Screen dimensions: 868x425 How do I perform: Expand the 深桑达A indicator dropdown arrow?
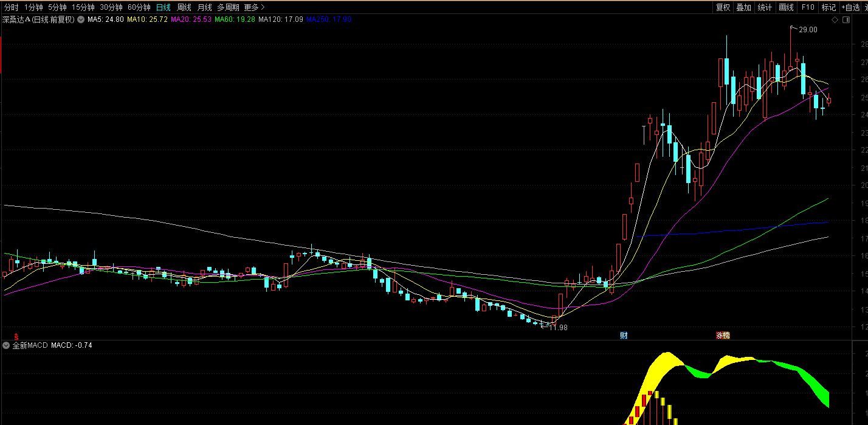(x=81, y=19)
